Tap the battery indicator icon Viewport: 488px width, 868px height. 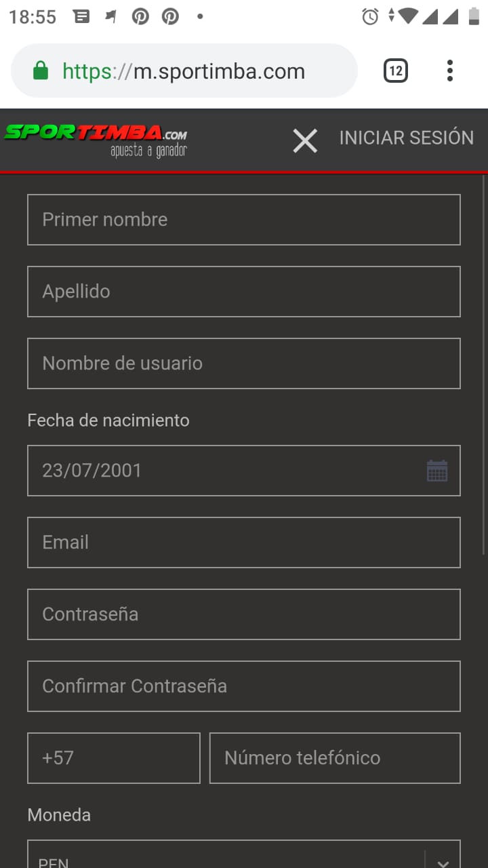click(474, 16)
